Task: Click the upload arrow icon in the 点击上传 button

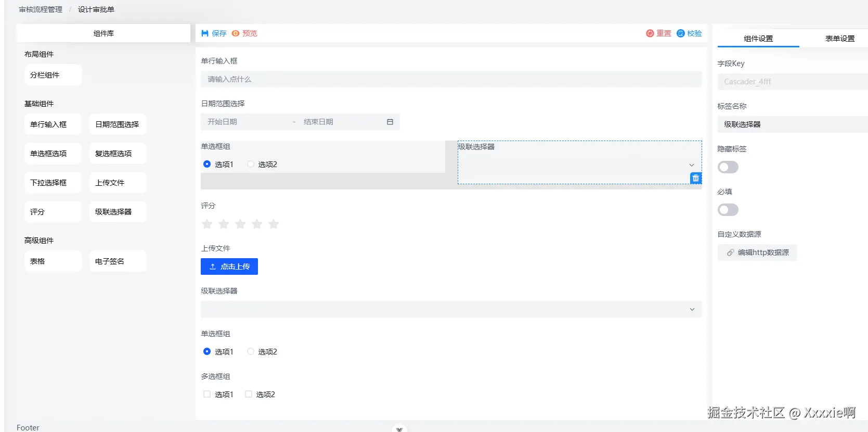Action: (213, 266)
